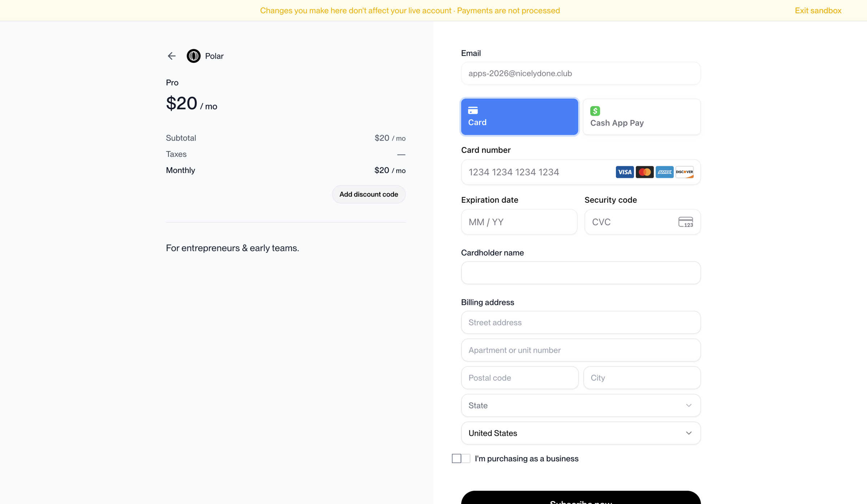Viewport: 867px width, 504px height.
Task: Select the Cash App Pay tab
Action: tap(642, 117)
